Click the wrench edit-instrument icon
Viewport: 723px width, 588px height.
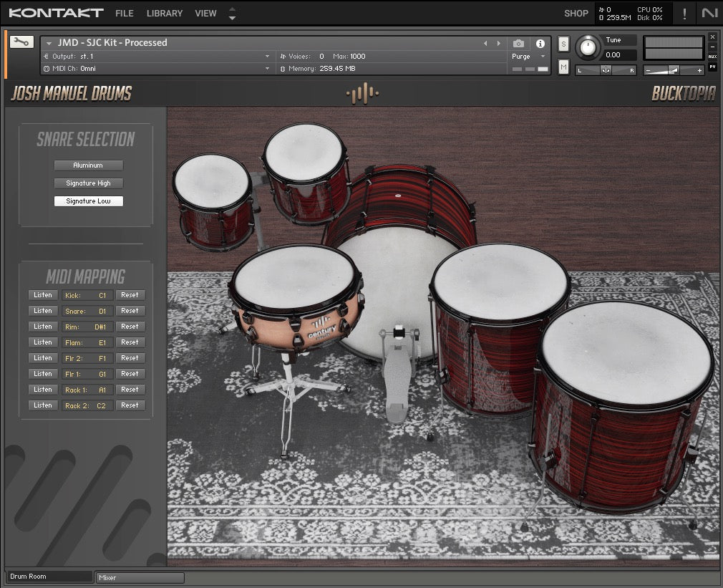[x=21, y=42]
